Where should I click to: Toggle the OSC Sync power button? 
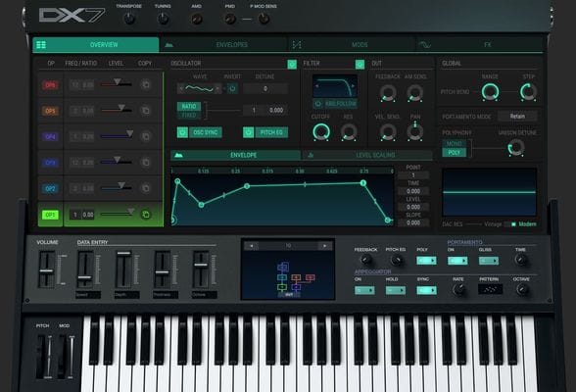[x=182, y=132]
